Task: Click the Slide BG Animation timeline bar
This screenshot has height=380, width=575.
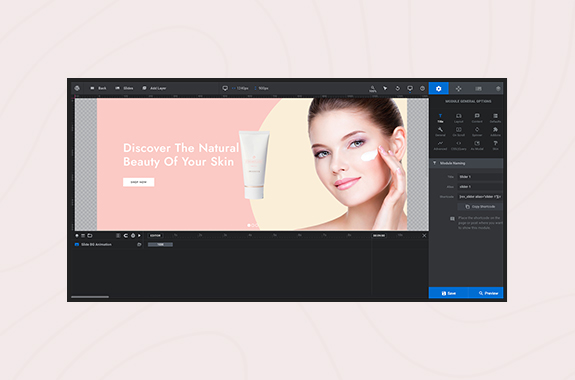Action: (160, 245)
